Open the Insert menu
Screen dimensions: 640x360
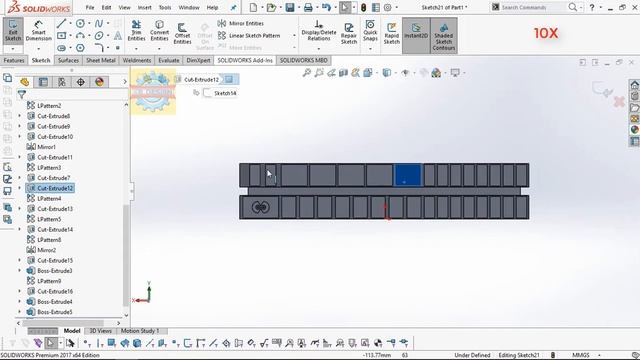click(x=144, y=7)
